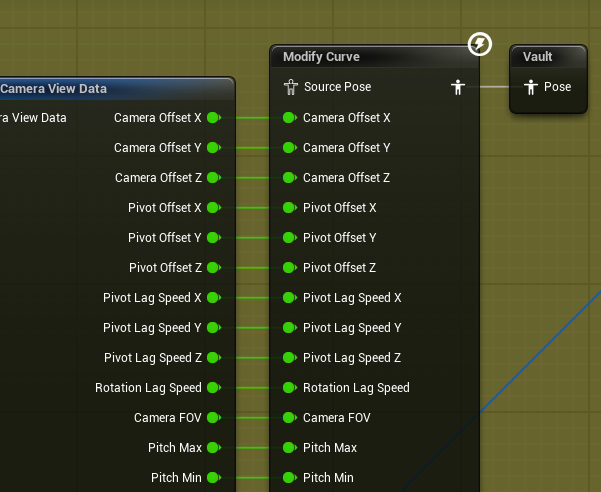Select the Modify Curve node title
601x492 pixels.
click(321, 57)
